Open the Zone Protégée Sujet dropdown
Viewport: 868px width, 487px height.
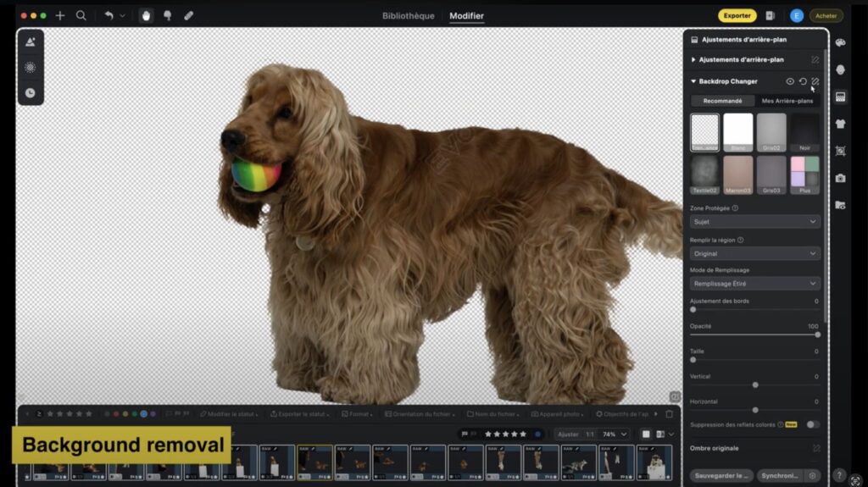click(x=754, y=222)
